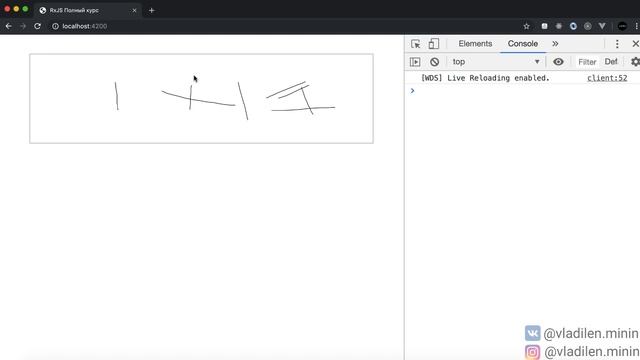Show the console sidebar

coord(415,62)
